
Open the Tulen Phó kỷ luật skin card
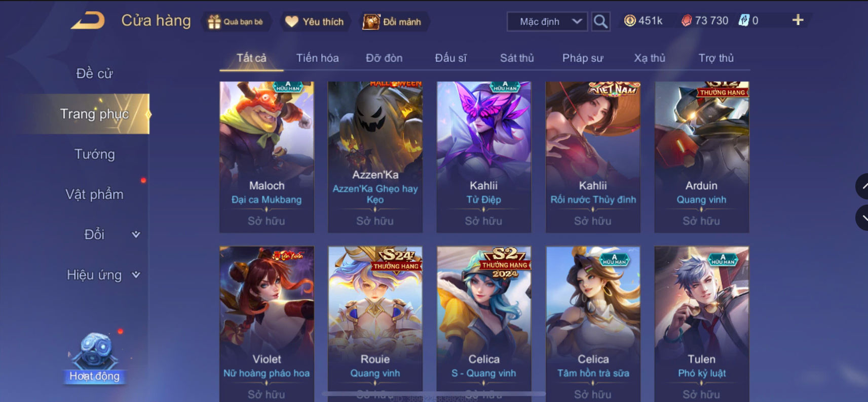(701, 324)
